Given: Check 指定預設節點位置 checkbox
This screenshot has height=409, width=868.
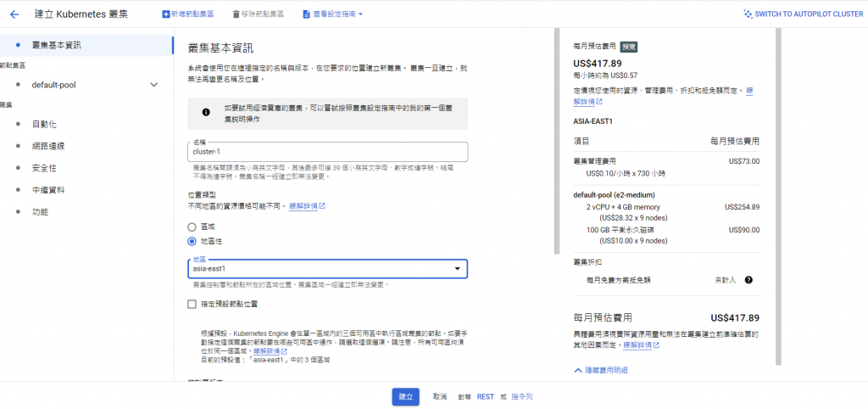Looking at the screenshot, I should (192, 304).
